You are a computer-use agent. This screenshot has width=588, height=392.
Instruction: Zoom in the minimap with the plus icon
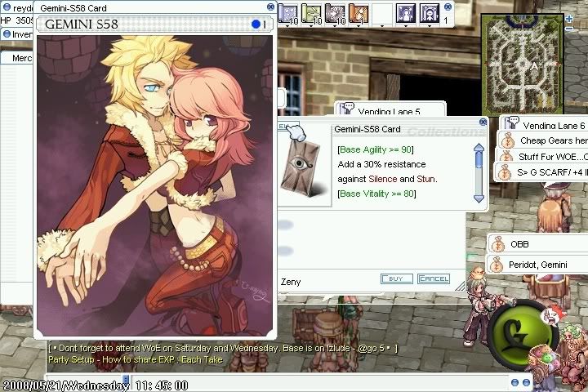[569, 18]
